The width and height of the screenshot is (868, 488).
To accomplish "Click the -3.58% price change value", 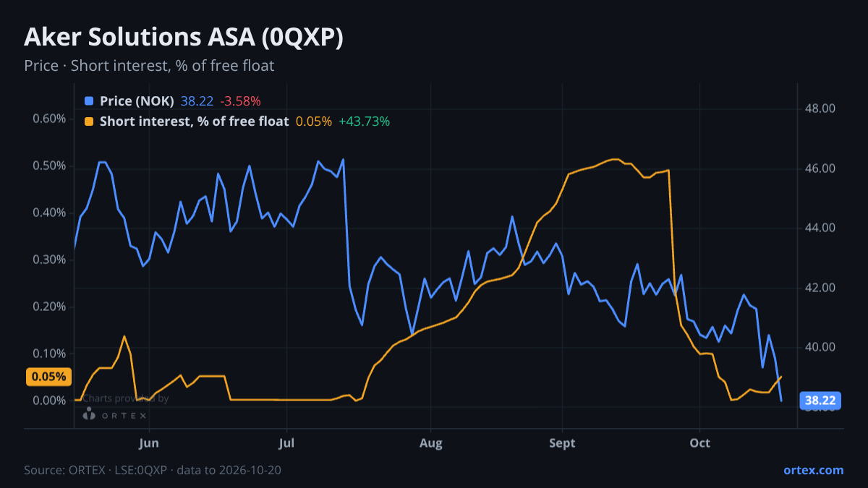I will 240,101.
